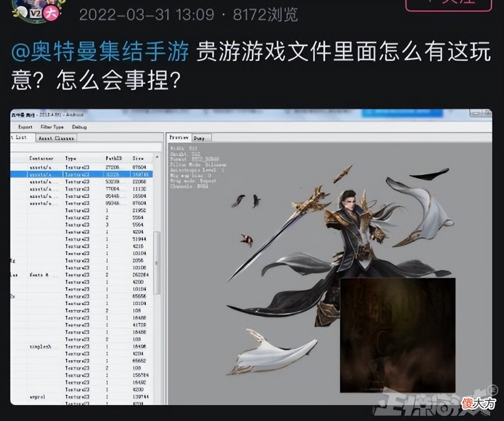
Task: Switch to the Asset Classes tab
Action: [56, 138]
